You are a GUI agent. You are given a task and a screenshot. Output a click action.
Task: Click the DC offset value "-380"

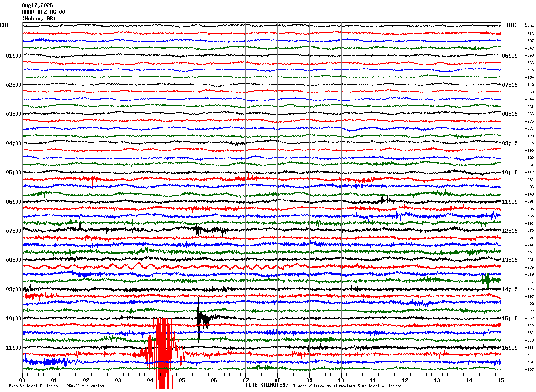pos(529,333)
